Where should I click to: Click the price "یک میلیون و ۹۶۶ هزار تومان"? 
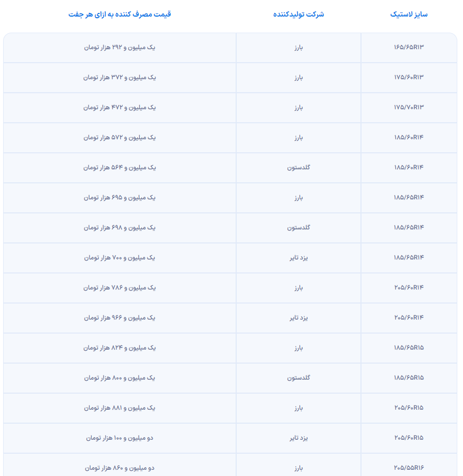[120, 318]
